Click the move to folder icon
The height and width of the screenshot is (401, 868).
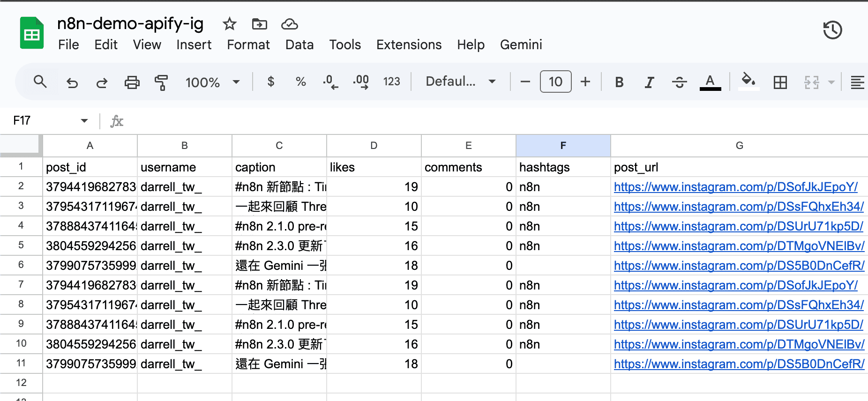pyautogui.click(x=259, y=24)
